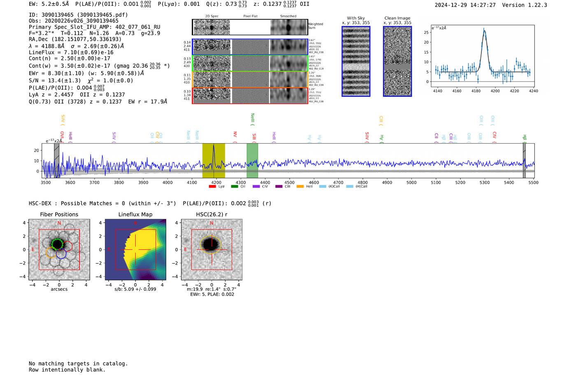The width and height of the screenshot is (576, 392).
Task: Click the green dashed fiber circle
Action: pyautogui.click(x=57, y=244)
